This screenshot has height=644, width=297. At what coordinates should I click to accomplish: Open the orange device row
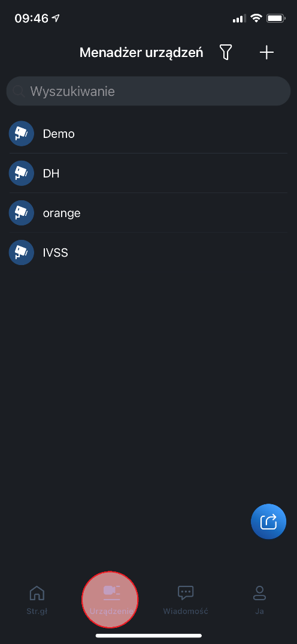click(x=148, y=213)
